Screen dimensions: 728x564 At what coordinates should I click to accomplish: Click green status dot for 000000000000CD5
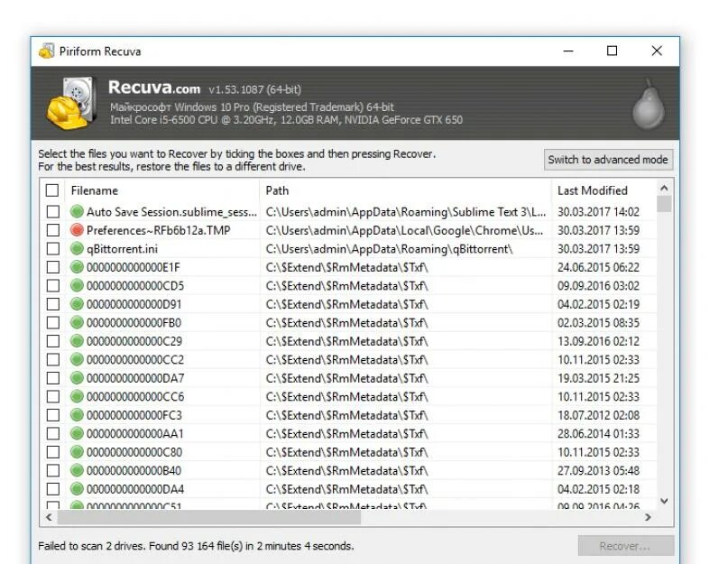(77, 285)
